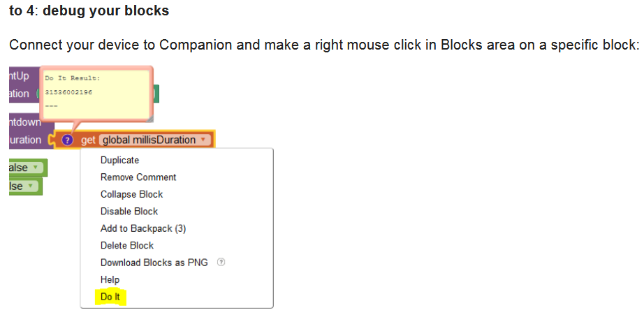Click the purple Countdown block

(25, 131)
